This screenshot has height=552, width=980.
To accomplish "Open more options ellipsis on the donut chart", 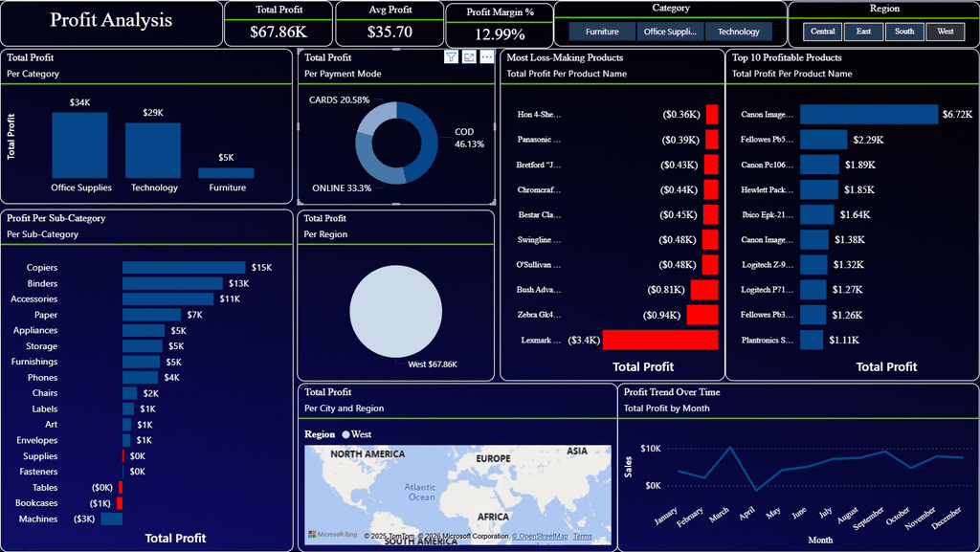I will point(487,57).
